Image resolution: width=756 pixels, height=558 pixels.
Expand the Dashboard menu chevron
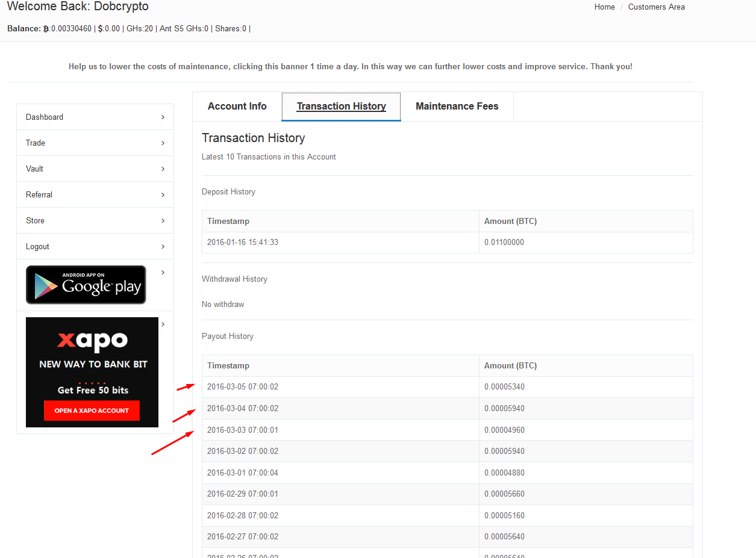[x=163, y=117]
